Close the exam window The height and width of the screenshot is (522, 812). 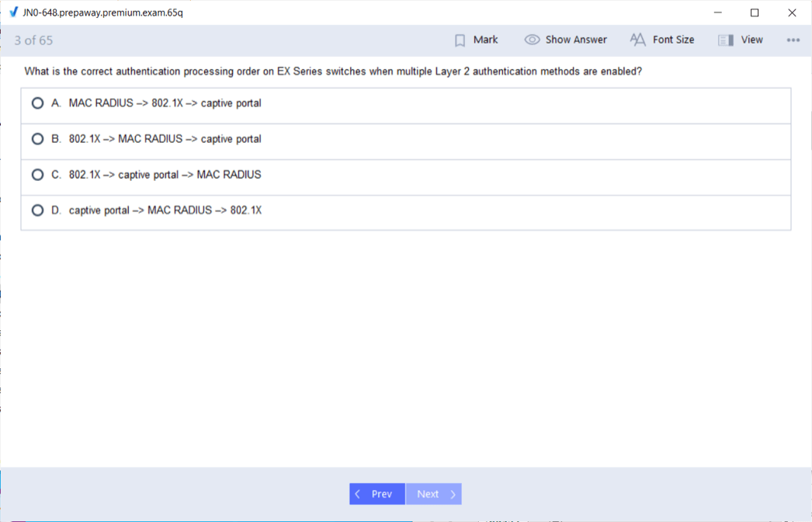(792, 12)
